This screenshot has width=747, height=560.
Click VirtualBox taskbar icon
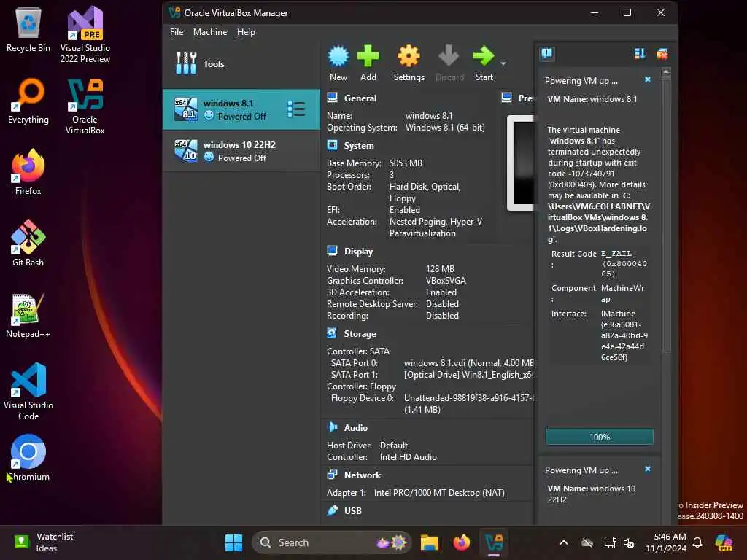click(x=494, y=542)
